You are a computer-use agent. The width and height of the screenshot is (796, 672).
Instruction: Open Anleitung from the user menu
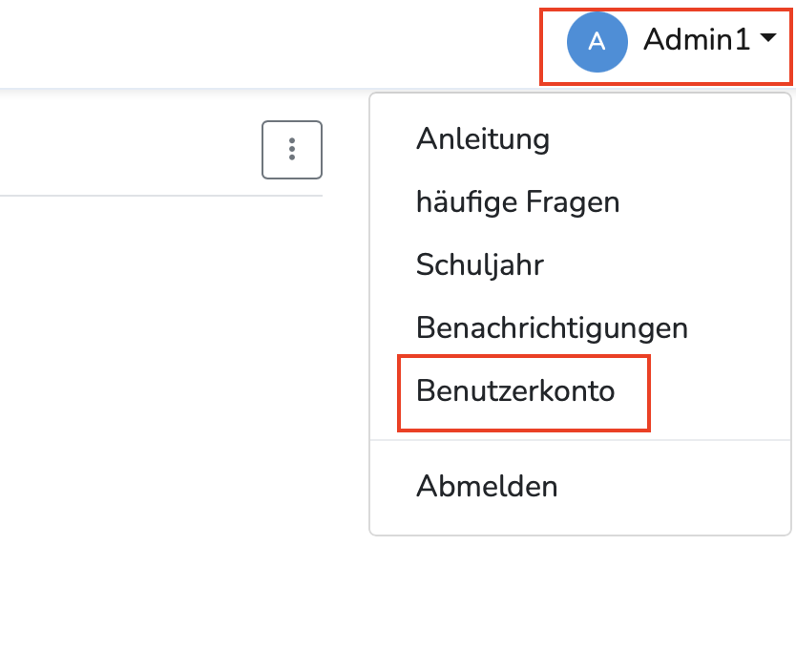pos(482,139)
